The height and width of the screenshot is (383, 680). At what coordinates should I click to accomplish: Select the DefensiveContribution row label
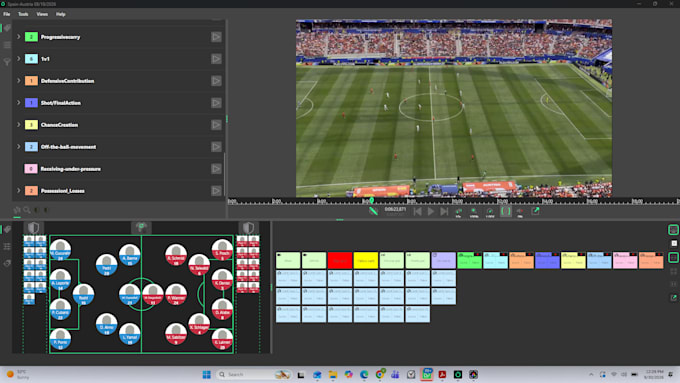coord(67,81)
